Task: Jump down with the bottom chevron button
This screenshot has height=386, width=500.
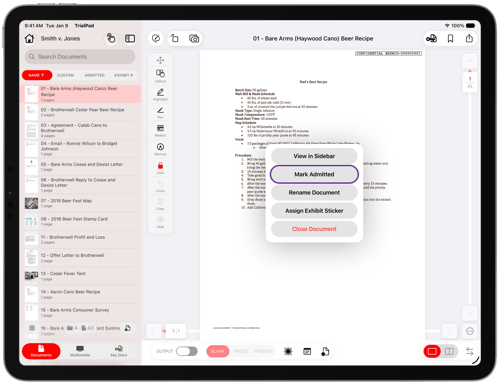Action: click(x=470, y=313)
